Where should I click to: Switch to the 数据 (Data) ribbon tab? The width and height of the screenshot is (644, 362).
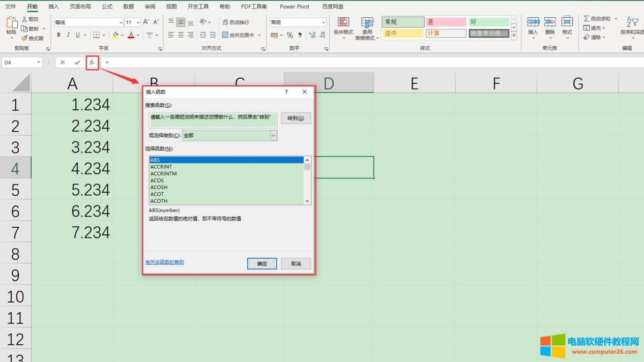coord(129,7)
